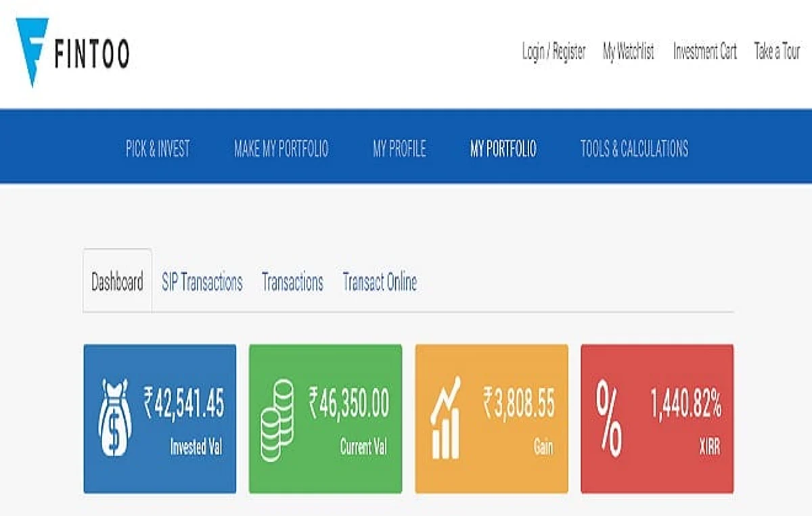The width and height of the screenshot is (812, 516).
Task: Open Make My Portfolio menu
Action: [x=281, y=149]
